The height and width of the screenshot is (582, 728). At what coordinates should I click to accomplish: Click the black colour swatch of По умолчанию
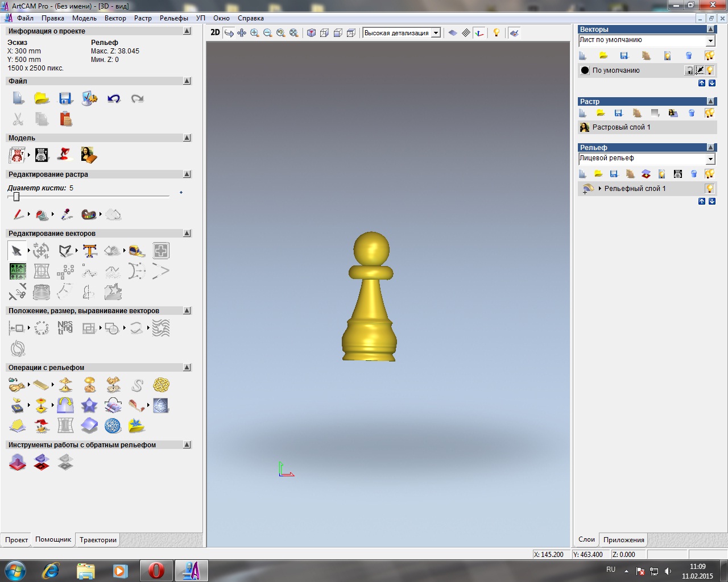[585, 70]
